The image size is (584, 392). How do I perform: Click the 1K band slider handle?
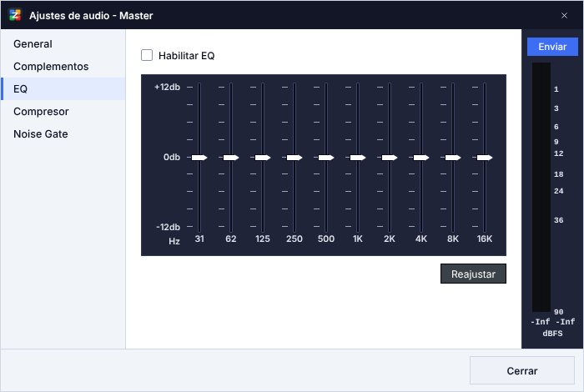[x=358, y=158]
